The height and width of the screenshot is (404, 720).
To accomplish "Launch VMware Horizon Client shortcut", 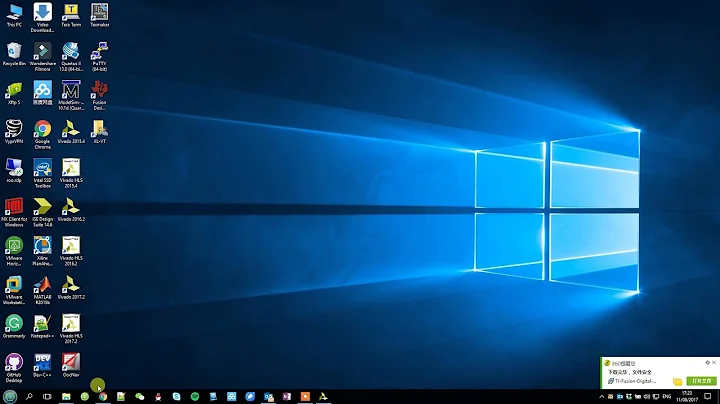I will [x=14, y=252].
